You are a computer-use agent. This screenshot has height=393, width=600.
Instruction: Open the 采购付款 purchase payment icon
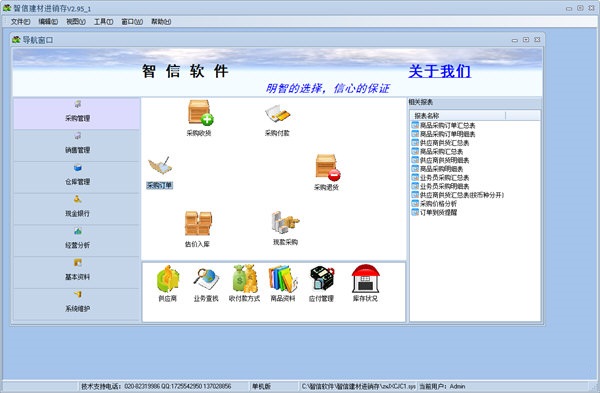point(278,114)
